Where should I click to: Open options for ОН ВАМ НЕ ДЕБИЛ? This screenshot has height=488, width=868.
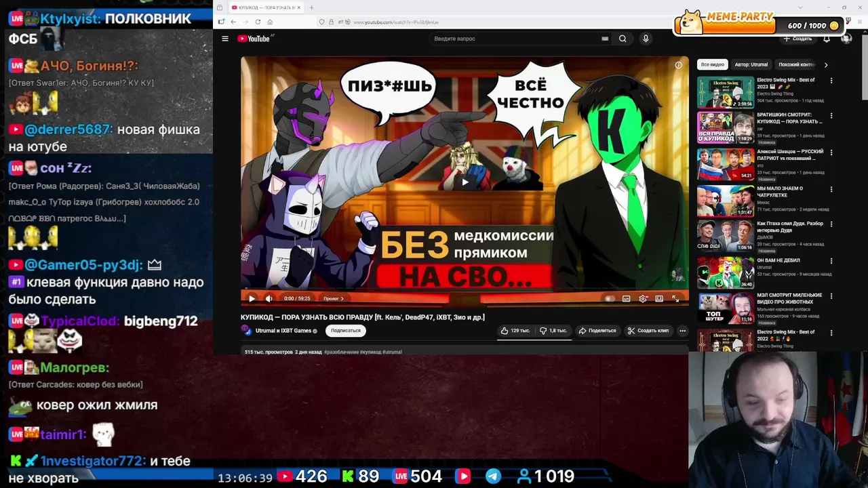[831, 261]
